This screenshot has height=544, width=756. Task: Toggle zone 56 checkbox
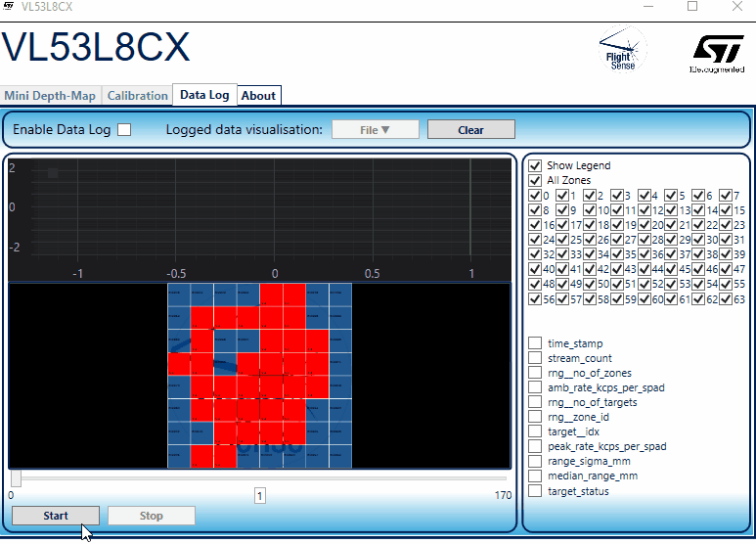(535, 299)
